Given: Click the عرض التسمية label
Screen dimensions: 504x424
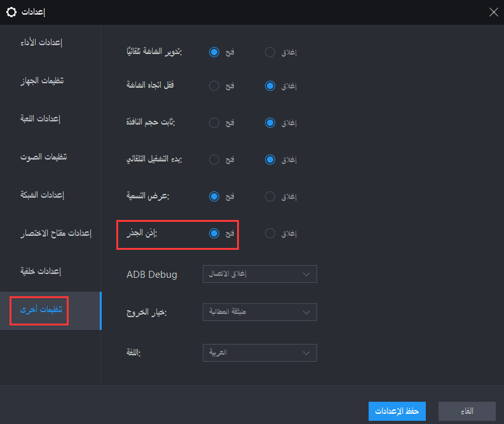Looking at the screenshot, I should pyautogui.click(x=148, y=196).
